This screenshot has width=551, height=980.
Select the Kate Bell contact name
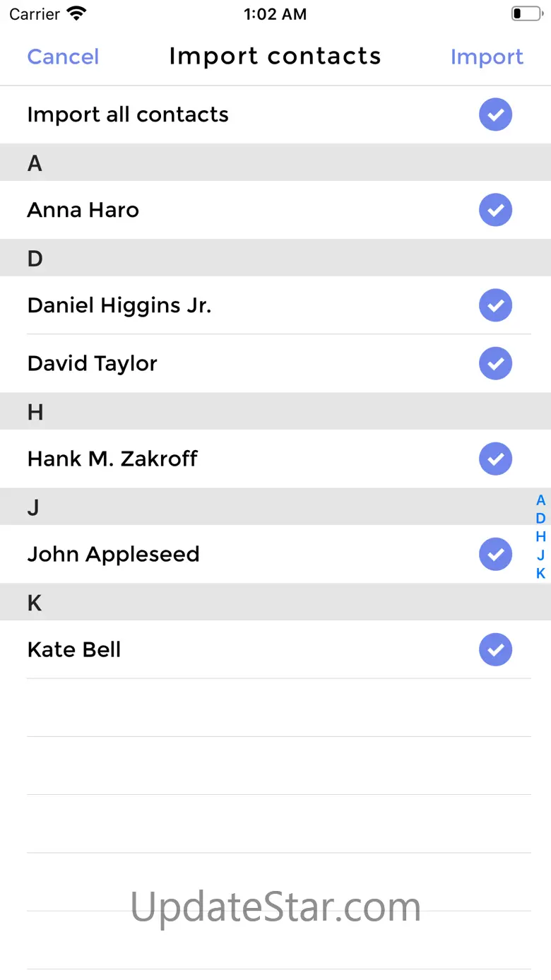coord(74,649)
